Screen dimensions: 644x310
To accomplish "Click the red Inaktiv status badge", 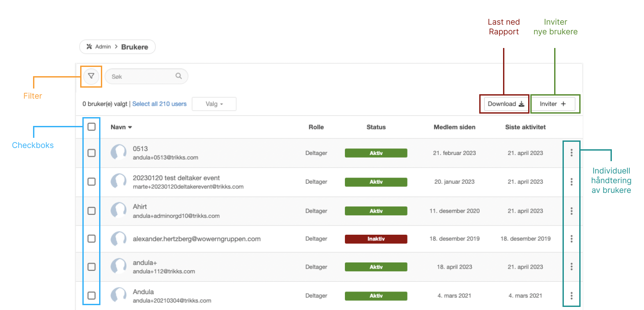I will click(x=376, y=239).
